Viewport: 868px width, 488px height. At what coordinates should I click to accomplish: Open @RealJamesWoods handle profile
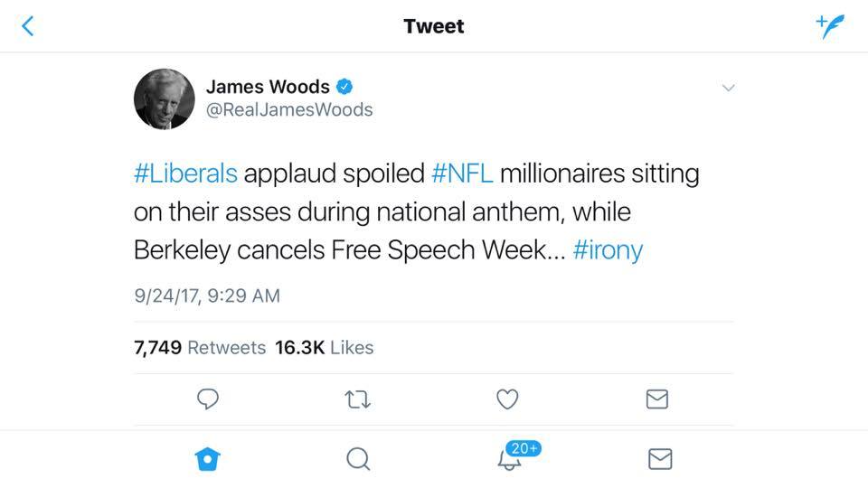tap(289, 109)
